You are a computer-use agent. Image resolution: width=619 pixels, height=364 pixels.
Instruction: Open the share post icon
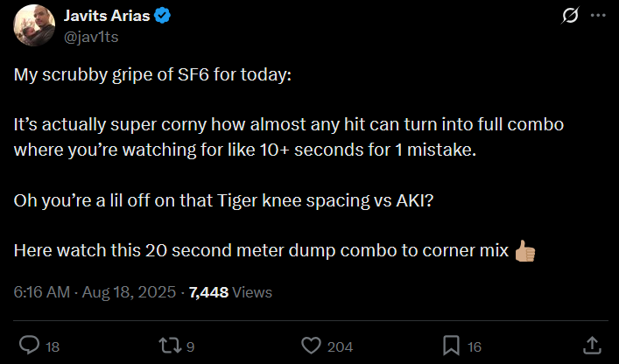pyautogui.click(x=592, y=346)
